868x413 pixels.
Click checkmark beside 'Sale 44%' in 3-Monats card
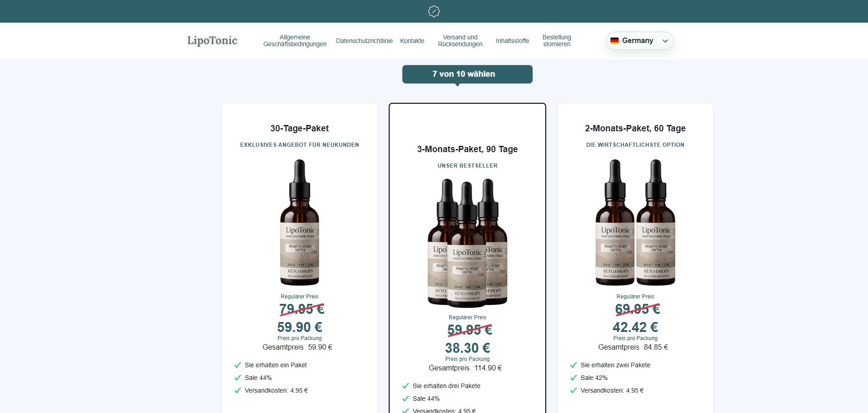(x=405, y=399)
